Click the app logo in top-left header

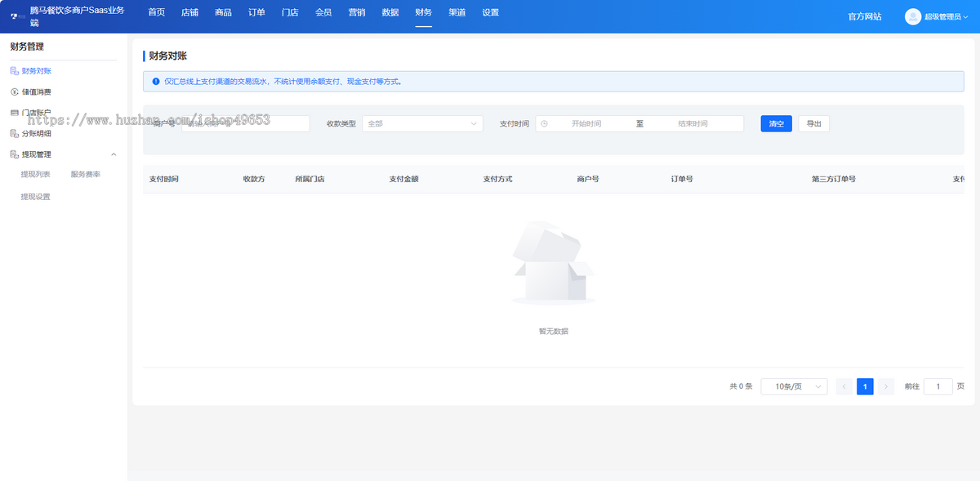pyautogui.click(x=16, y=16)
